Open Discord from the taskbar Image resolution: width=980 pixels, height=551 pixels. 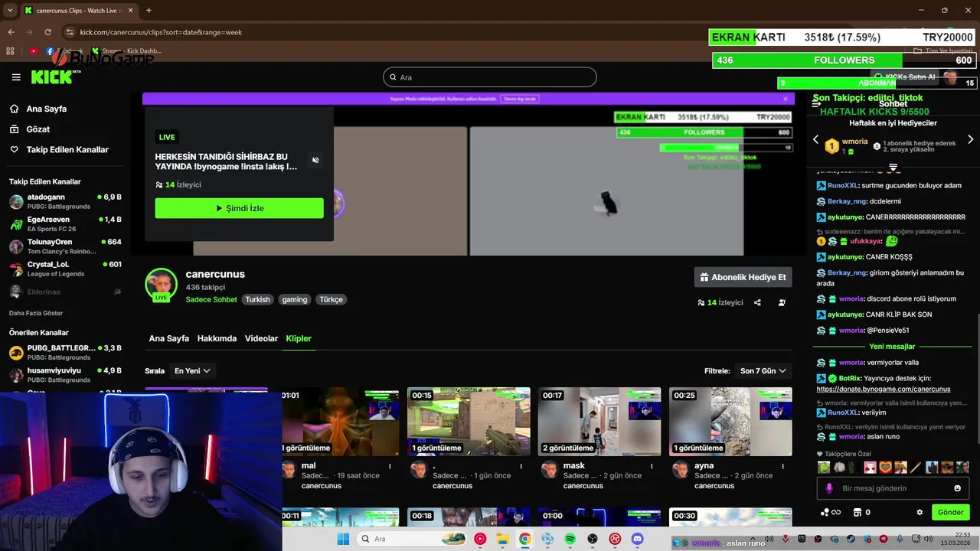pyautogui.click(x=638, y=539)
